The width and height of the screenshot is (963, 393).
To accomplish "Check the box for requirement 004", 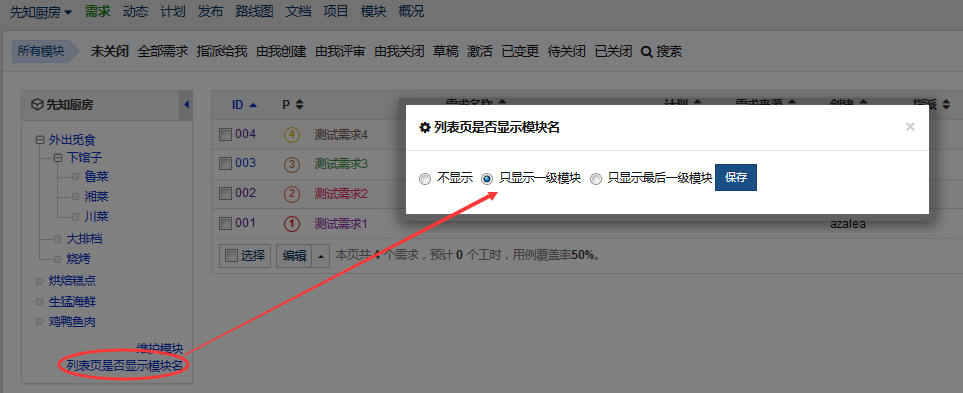I will point(225,134).
